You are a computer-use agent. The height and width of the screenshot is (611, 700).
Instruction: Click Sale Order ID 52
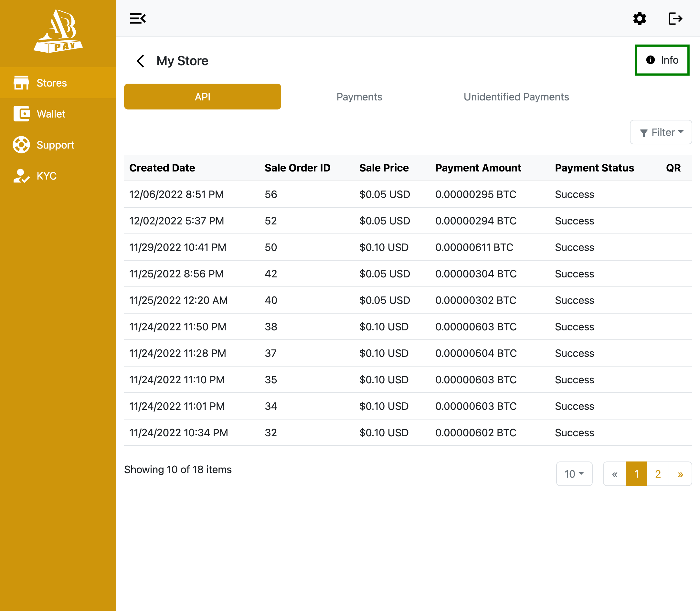coord(271,221)
